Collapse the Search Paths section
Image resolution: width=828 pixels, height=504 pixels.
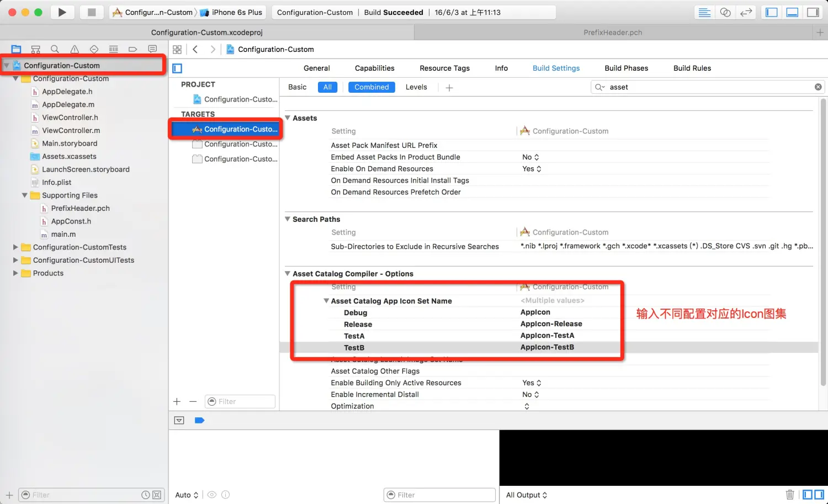(x=288, y=219)
